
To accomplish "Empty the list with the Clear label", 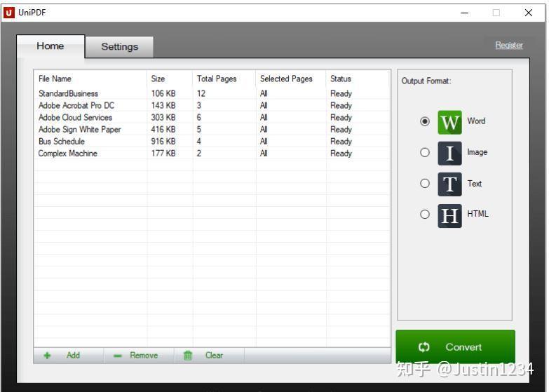I will pos(214,356).
